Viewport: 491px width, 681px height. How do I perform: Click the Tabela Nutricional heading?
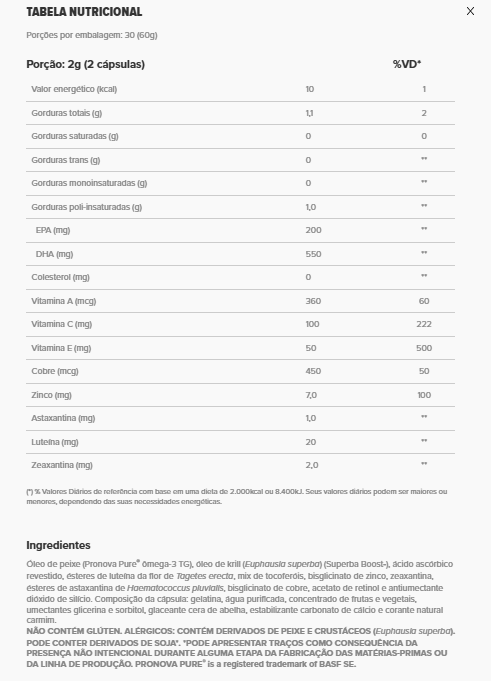tap(84, 12)
